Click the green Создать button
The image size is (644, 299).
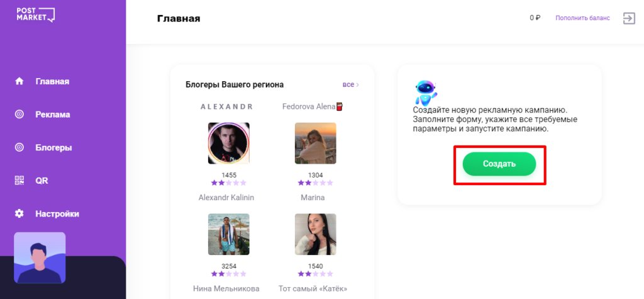click(499, 164)
